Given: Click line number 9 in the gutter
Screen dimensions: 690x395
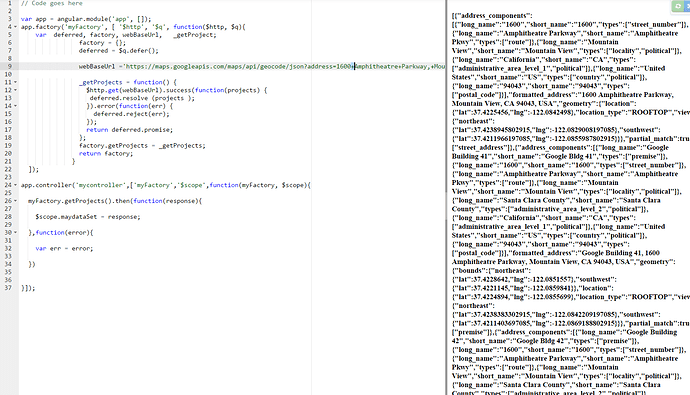Looking at the screenshot, I should pos(10,66).
